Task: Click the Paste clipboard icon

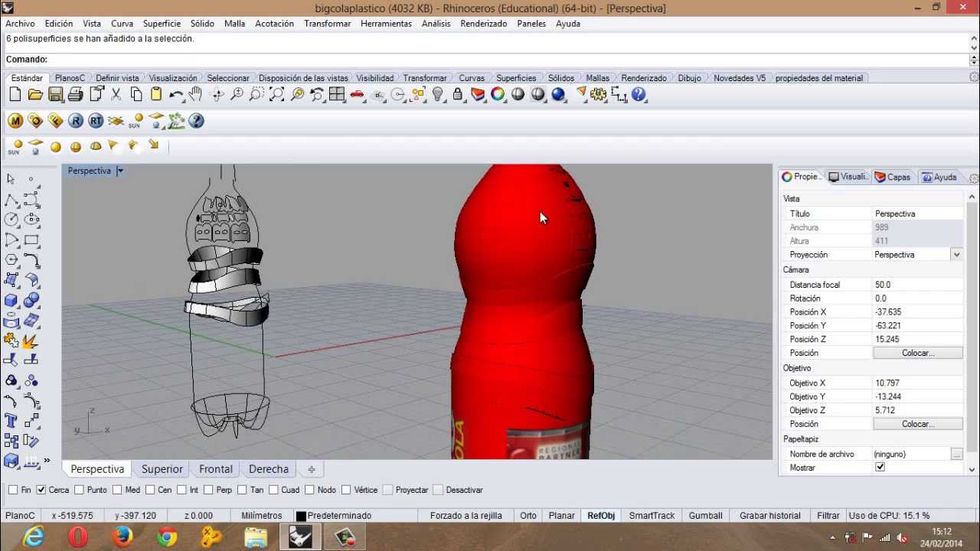Action: coord(156,95)
